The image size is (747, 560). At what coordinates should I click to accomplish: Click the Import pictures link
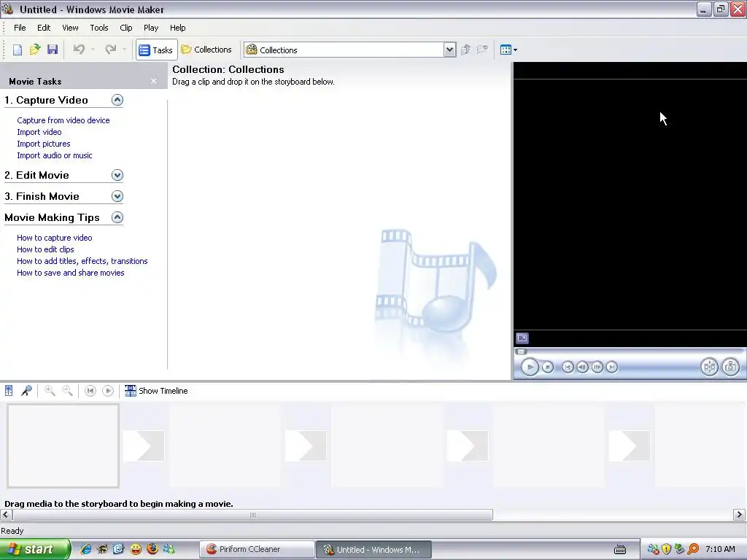point(43,144)
